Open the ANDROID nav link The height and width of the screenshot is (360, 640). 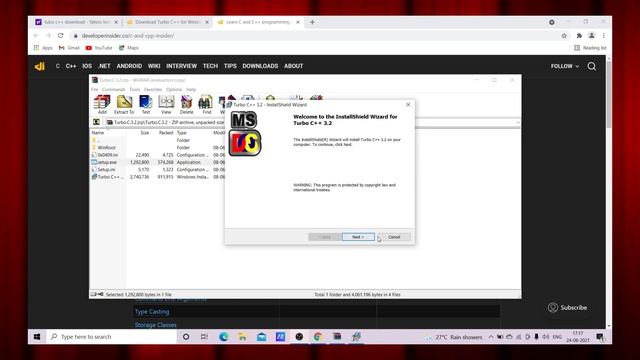tap(129, 66)
